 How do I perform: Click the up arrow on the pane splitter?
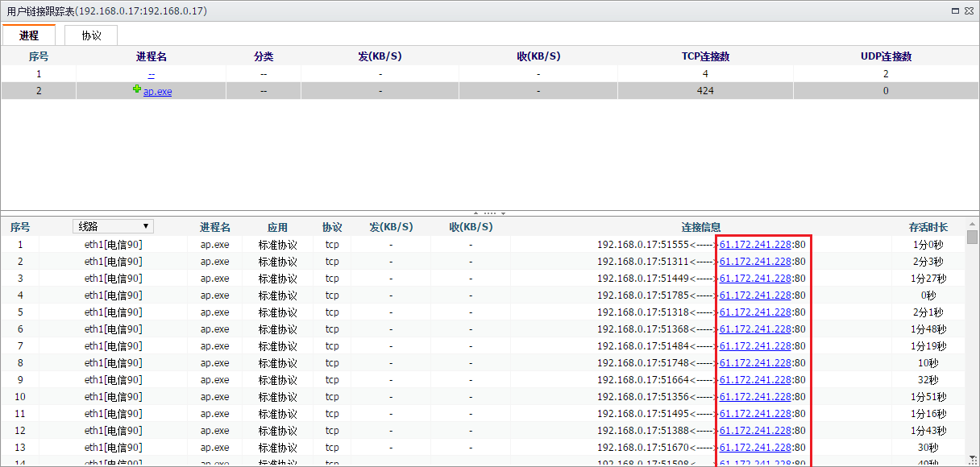tap(475, 213)
